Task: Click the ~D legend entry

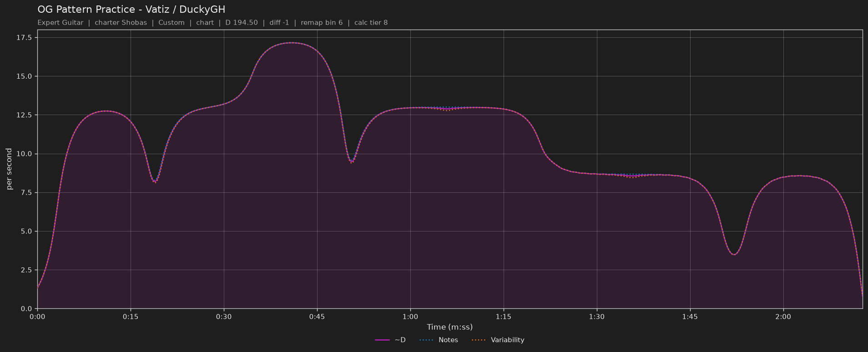Action: pyautogui.click(x=390, y=340)
